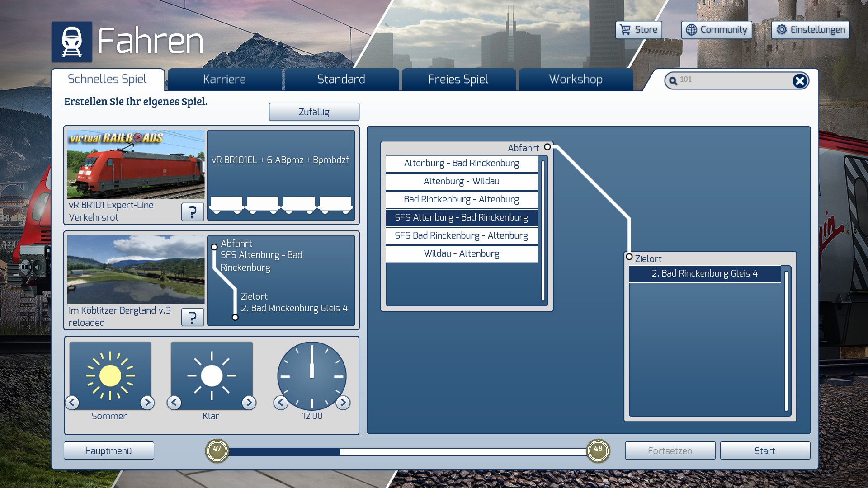The width and height of the screenshot is (868, 488).
Task: Open Community with globe icon
Action: click(716, 30)
